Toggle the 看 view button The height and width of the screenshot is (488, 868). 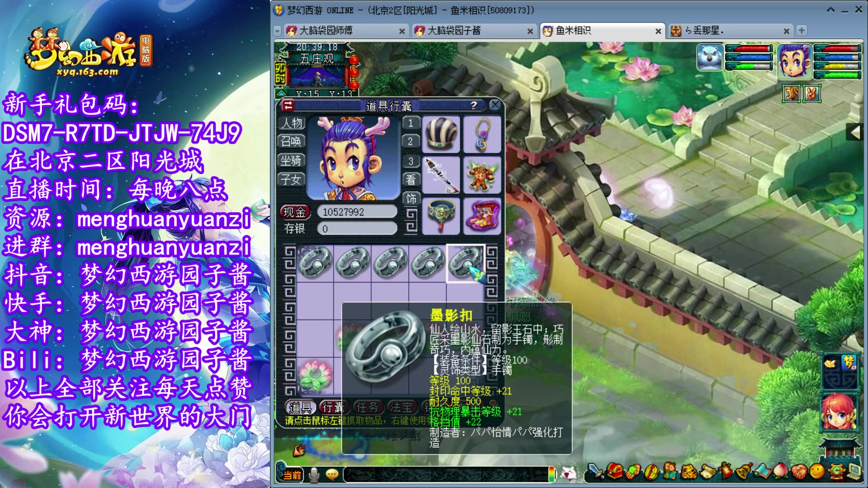click(x=411, y=179)
